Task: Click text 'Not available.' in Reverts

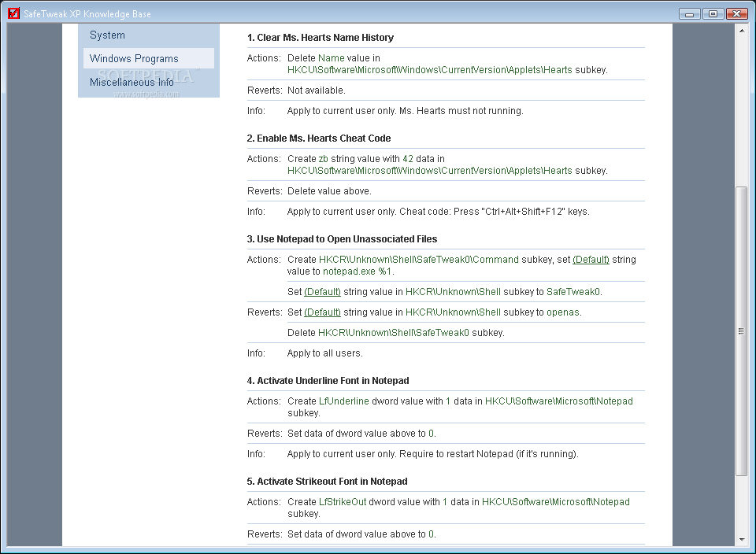Action: (317, 90)
